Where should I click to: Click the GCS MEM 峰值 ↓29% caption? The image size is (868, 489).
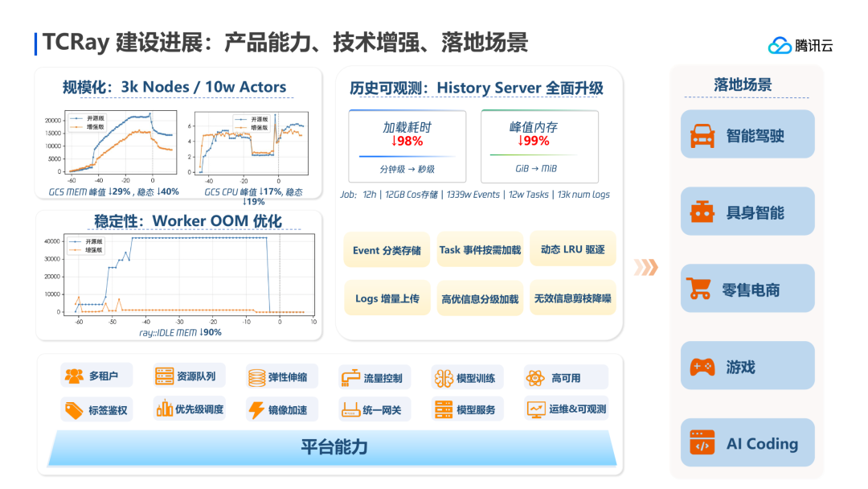(x=113, y=191)
